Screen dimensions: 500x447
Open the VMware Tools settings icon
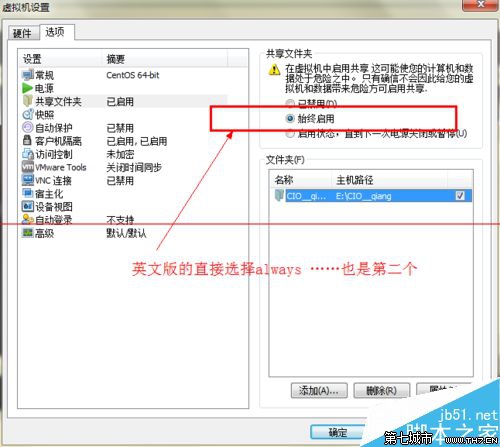[27, 167]
